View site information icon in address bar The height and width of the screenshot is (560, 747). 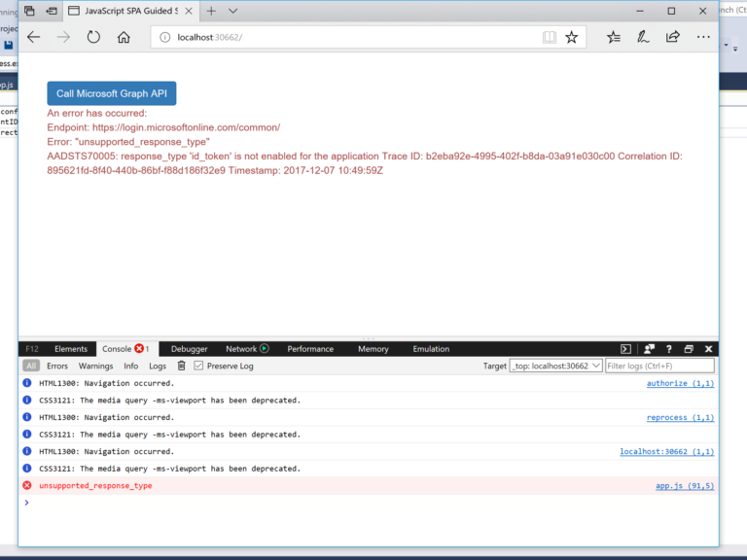(x=164, y=37)
